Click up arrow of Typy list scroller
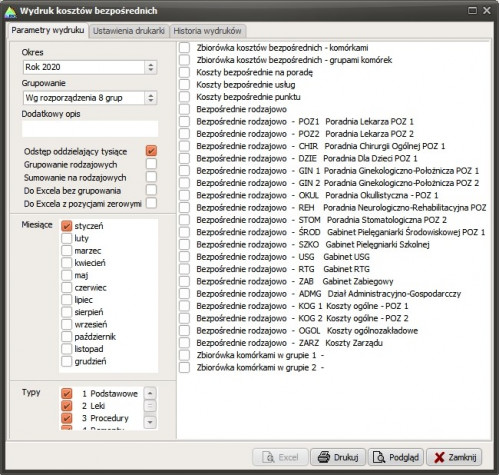Viewport: 500px width, 475px height. [x=150, y=393]
